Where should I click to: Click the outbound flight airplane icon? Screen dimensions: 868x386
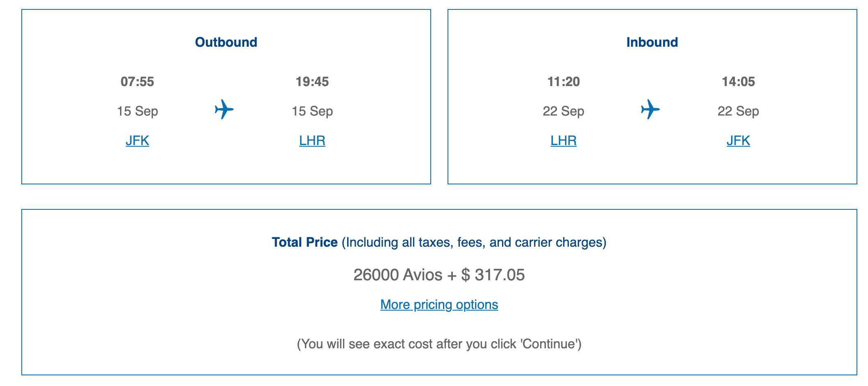click(224, 109)
